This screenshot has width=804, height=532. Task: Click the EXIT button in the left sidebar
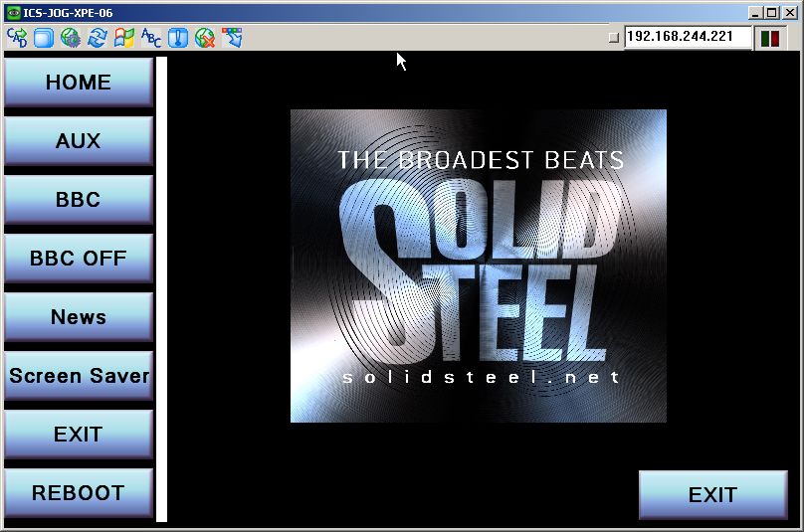pos(79,435)
